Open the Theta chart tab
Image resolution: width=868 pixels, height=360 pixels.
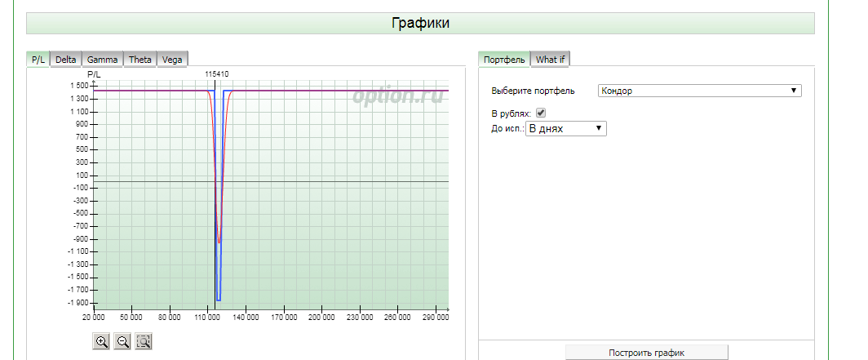(x=140, y=60)
